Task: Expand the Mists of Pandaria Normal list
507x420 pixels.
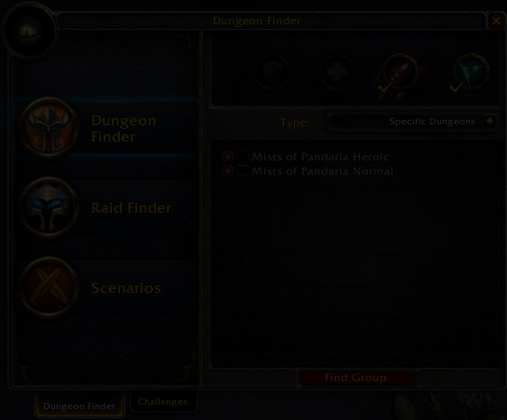Action: point(227,170)
